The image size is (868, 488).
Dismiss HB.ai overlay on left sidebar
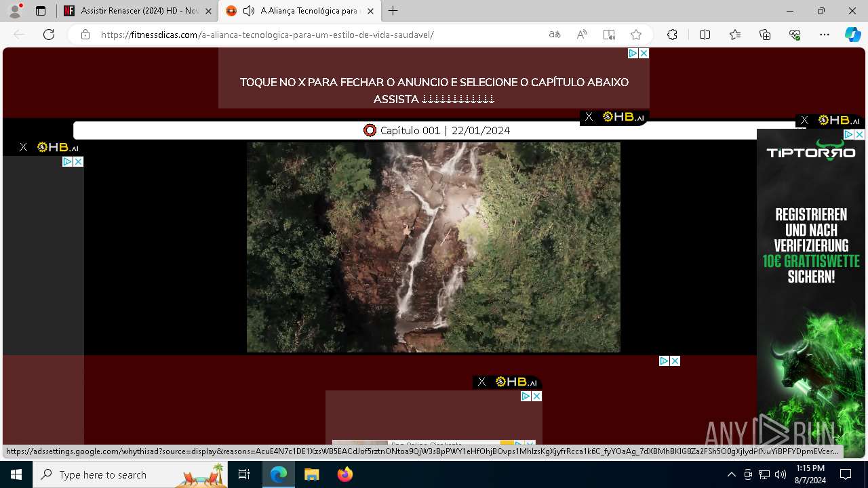(23, 147)
